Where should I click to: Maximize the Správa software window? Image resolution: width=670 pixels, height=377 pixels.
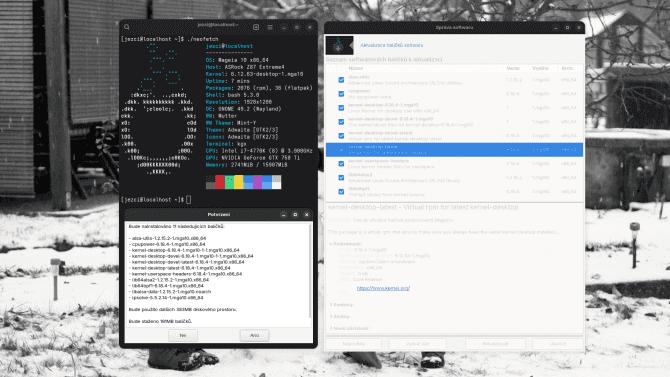click(x=567, y=27)
